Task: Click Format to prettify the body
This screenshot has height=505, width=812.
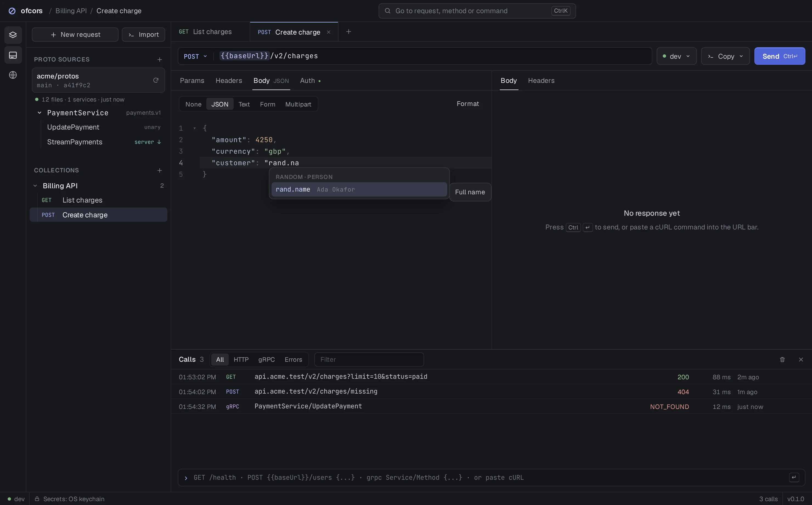Action: point(467,104)
